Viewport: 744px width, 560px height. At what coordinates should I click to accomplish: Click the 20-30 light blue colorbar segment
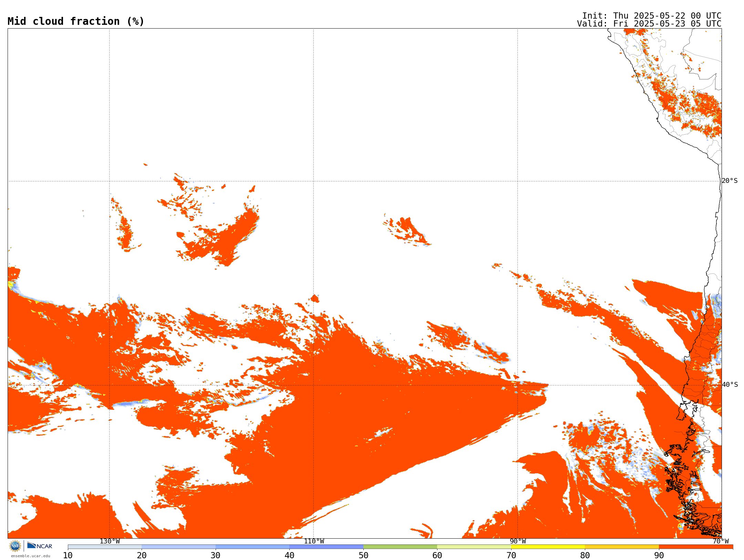point(178,547)
